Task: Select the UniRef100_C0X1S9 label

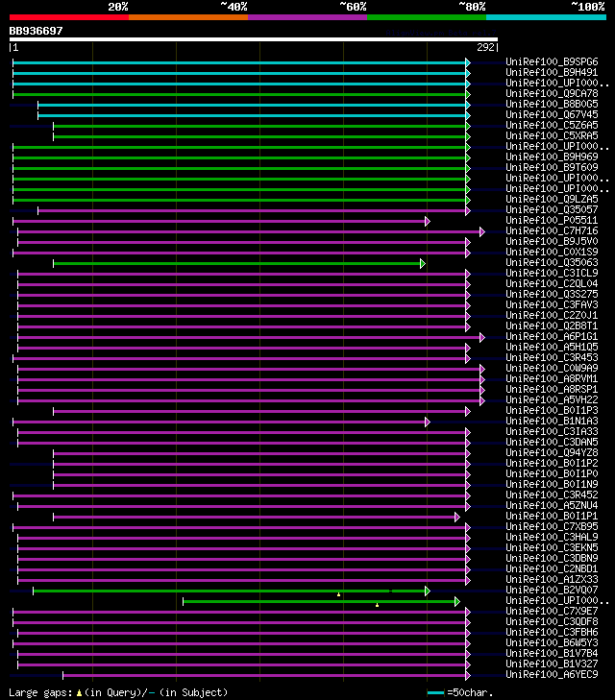Action: click(552, 252)
